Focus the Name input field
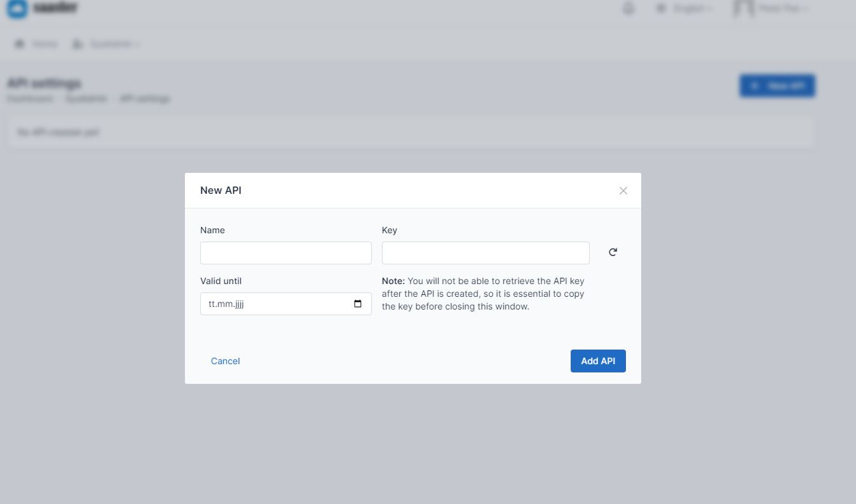This screenshot has height=504, width=856. click(x=285, y=253)
